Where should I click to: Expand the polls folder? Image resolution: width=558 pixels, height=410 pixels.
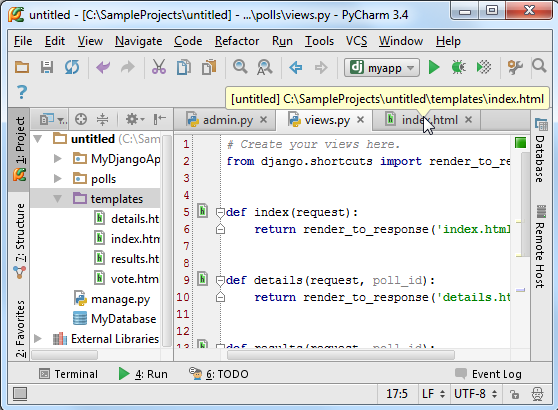pos(57,179)
